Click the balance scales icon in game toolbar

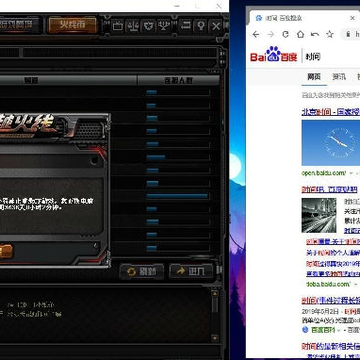(132, 26)
